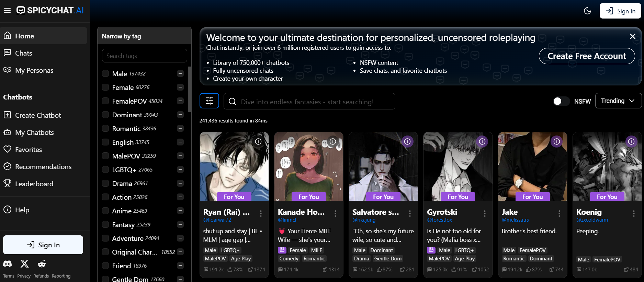Exclude the Drama tag with minus
Viewport: 644px width, 282px height.
180,183
